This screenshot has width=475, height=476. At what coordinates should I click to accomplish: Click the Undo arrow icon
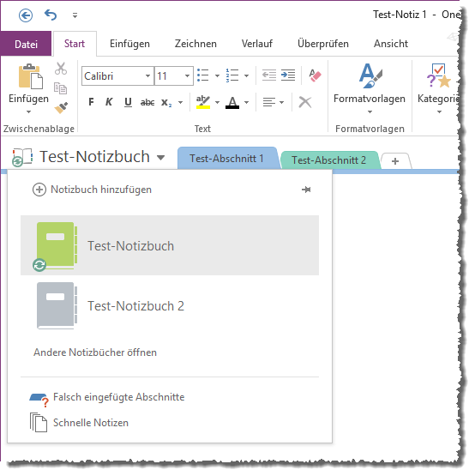pyautogui.click(x=51, y=15)
